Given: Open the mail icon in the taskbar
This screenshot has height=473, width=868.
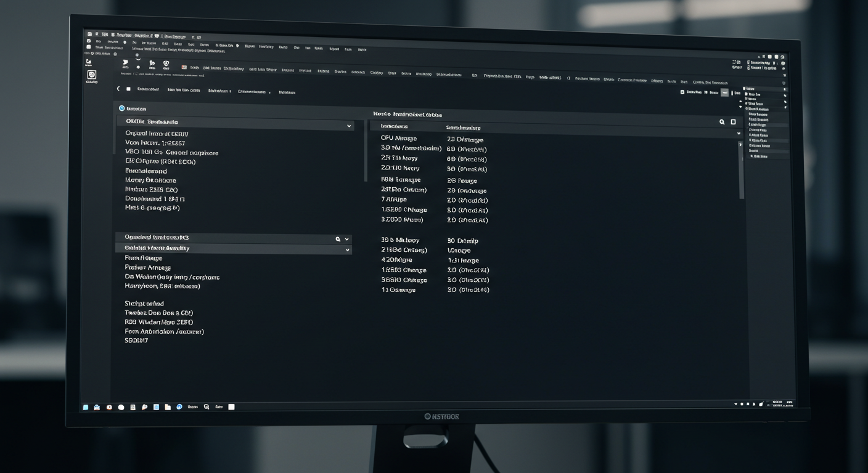Looking at the screenshot, I should pos(97,407).
